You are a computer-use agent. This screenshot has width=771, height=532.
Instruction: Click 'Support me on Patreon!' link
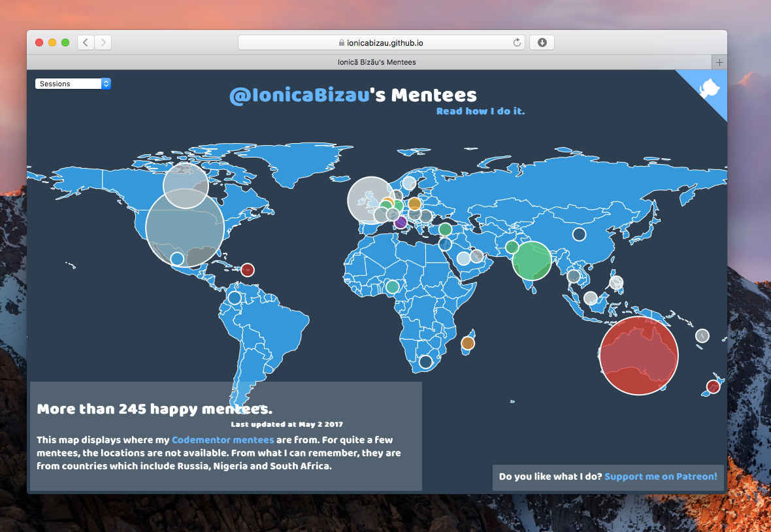tap(661, 476)
